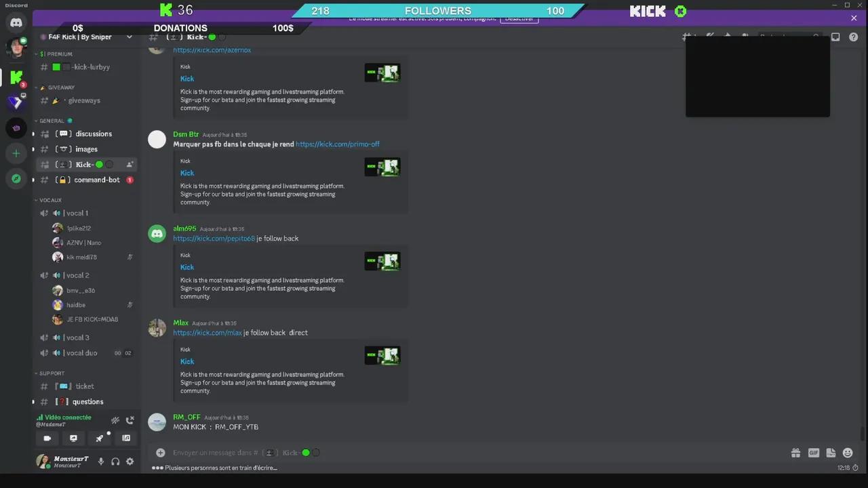Open the sticker picker
This screenshot has height=488, width=868.
click(830, 453)
